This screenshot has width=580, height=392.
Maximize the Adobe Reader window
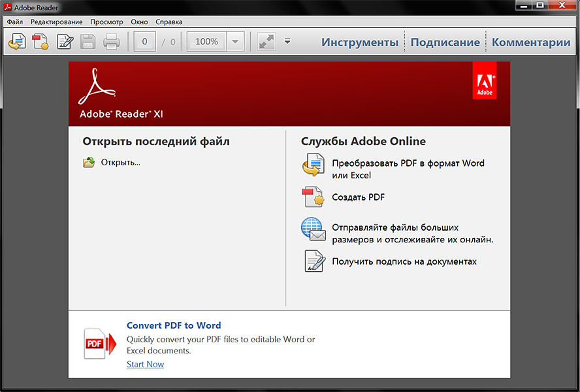[x=540, y=5]
